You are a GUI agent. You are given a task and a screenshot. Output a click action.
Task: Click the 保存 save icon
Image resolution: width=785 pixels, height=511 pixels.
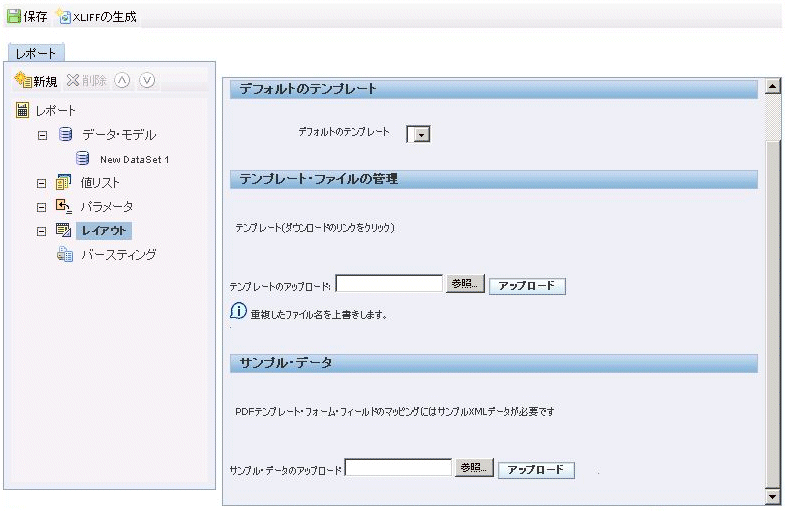pyautogui.click(x=14, y=16)
